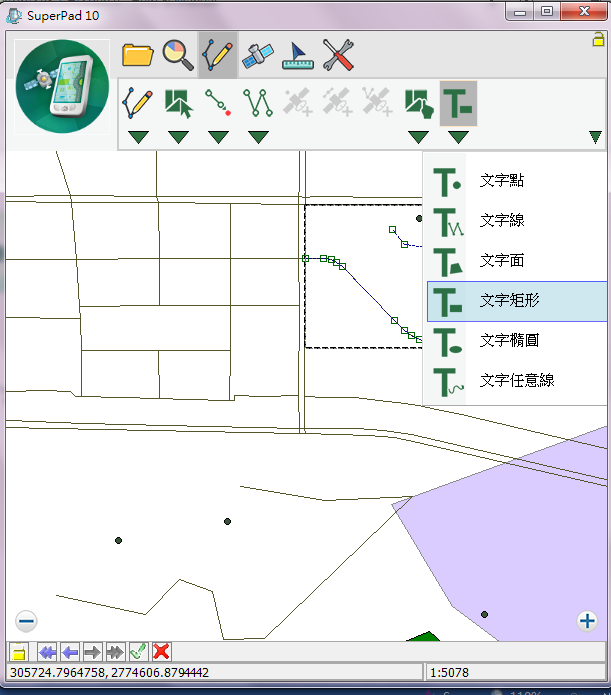Click map point inside purple polygon

(x=485, y=614)
